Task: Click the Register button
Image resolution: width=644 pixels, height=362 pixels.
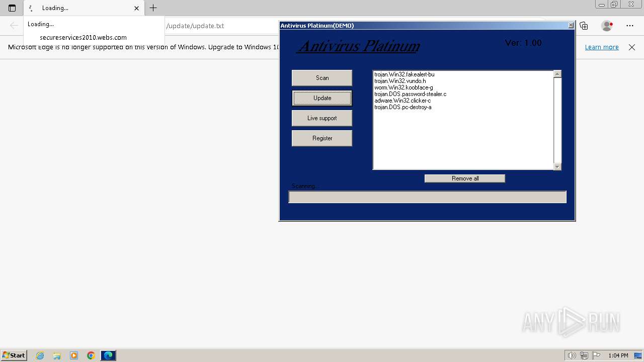Action: [x=322, y=138]
